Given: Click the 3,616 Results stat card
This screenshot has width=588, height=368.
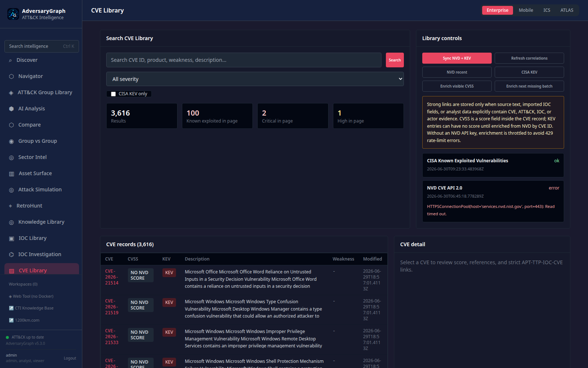Looking at the screenshot, I should [142, 116].
